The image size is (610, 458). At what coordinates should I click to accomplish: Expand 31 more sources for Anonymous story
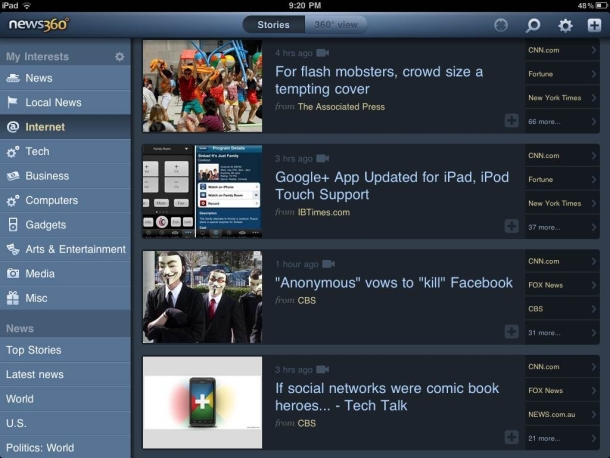tap(562, 333)
